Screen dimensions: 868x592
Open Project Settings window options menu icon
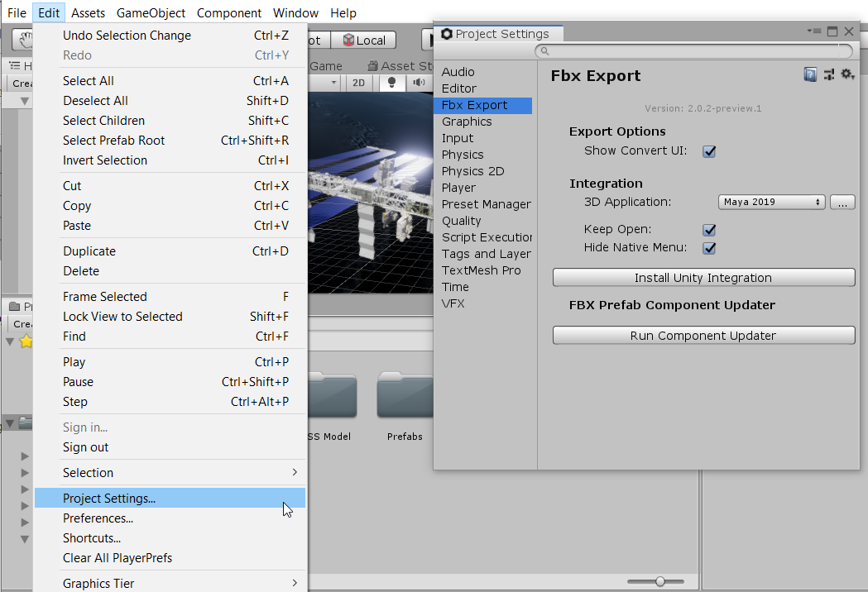814,31
